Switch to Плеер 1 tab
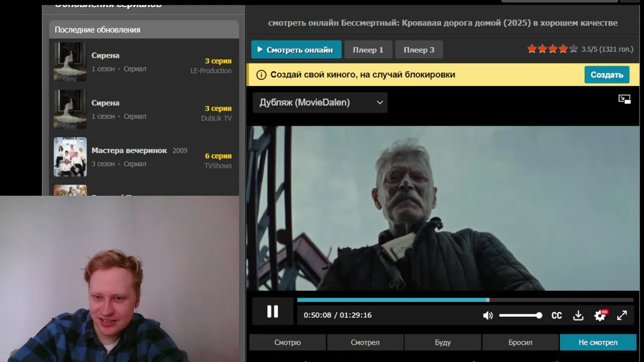This screenshot has height=362, width=644. click(x=368, y=50)
